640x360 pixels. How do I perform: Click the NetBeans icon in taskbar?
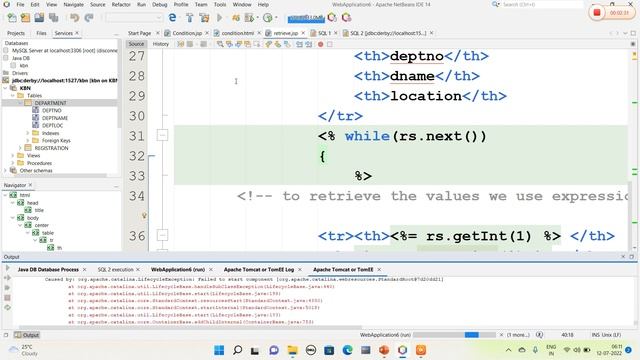402,350
